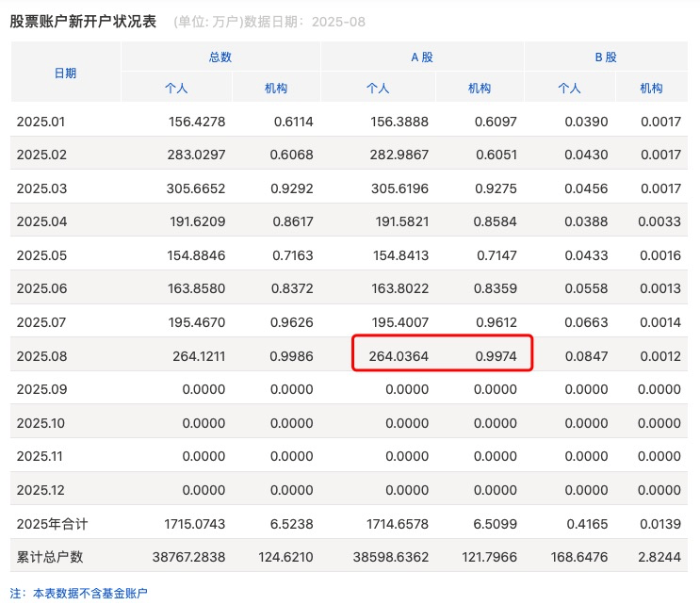Click the note 本表数据不含基金账户
The width and height of the screenshot is (700, 605).
point(90,593)
